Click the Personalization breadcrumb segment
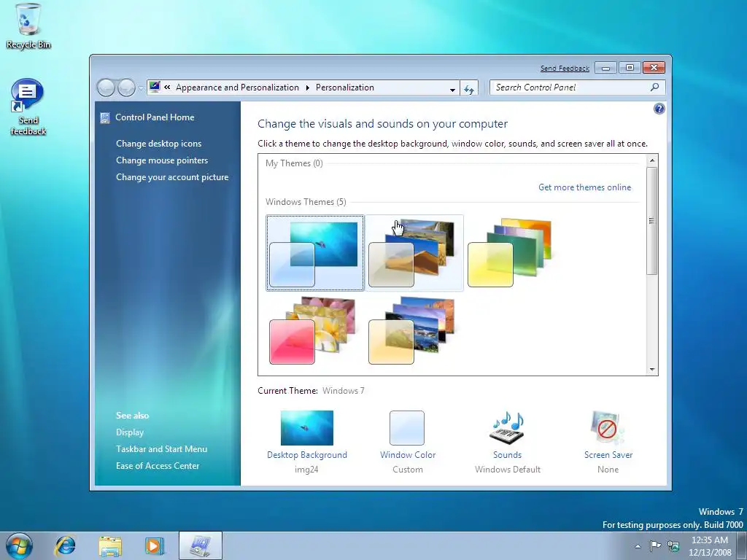Image resolution: width=747 pixels, height=560 pixels. (x=345, y=87)
